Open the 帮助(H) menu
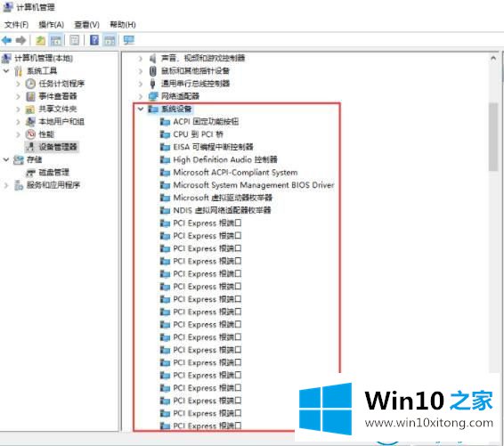The width and height of the screenshot is (504, 446). click(x=123, y=25)
